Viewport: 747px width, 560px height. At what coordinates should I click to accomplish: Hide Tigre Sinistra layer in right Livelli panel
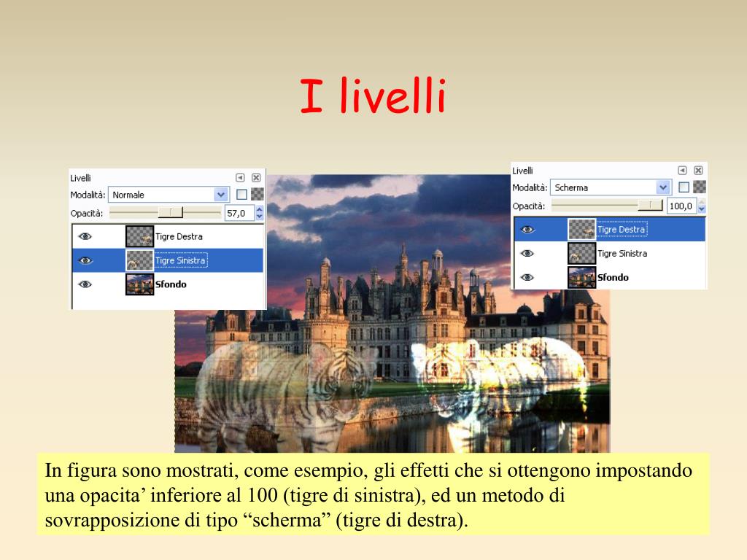coord(527,253)
